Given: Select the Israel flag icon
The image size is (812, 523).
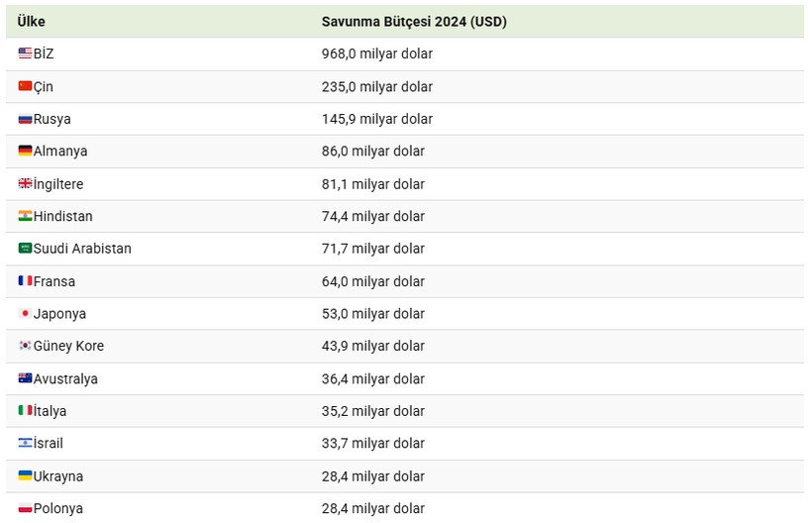Looking at the screenshot, I should tap(25, 443).
